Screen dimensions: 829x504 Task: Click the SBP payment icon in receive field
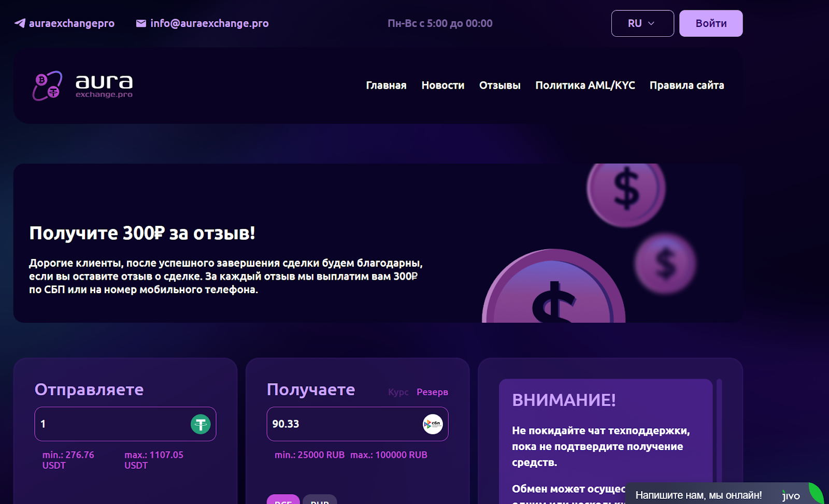tap(433, 424)
